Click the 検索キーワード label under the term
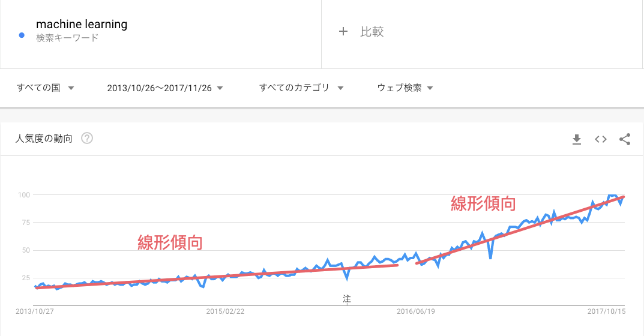The image size is (644, 336). pos(67,38)
